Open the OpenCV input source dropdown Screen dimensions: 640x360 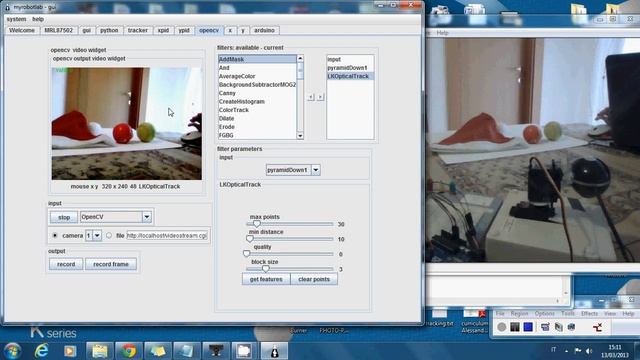click(147, 217)
